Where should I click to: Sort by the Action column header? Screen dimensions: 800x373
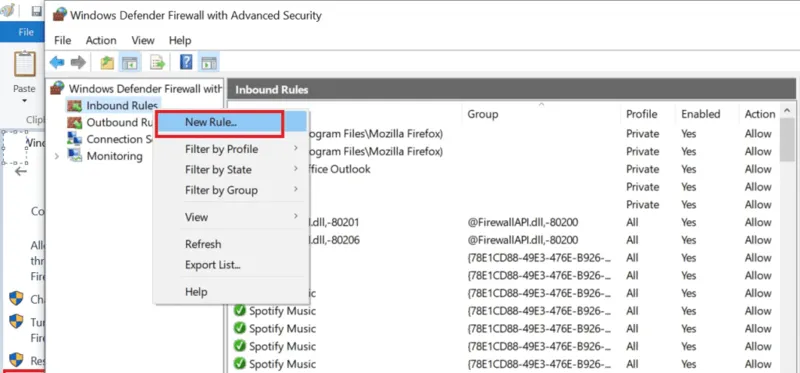[760, 114]
